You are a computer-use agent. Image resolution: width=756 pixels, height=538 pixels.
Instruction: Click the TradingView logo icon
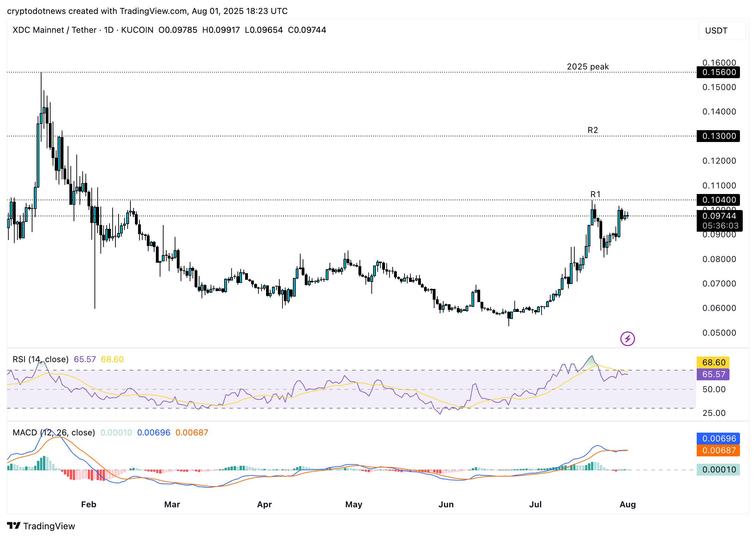pos(14,525)
